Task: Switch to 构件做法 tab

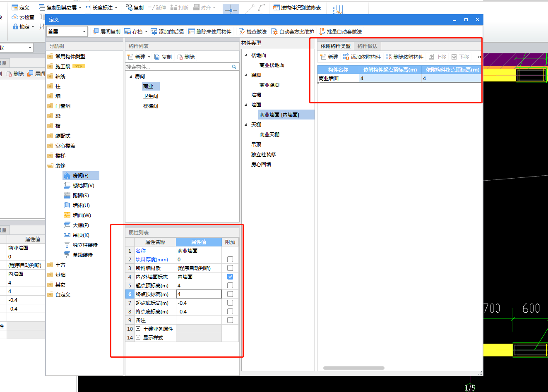Action: coord(368,46)
